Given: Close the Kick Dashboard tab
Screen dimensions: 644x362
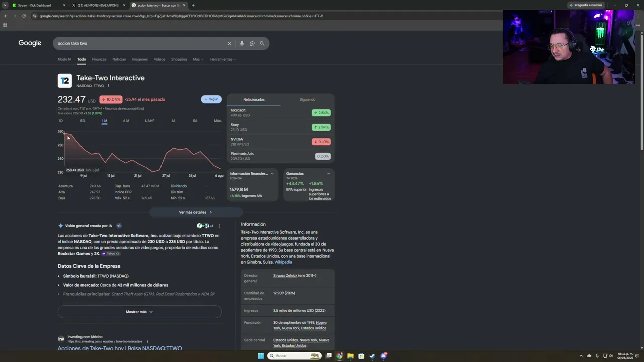Looking at the screenshot, I should point(64,5).
